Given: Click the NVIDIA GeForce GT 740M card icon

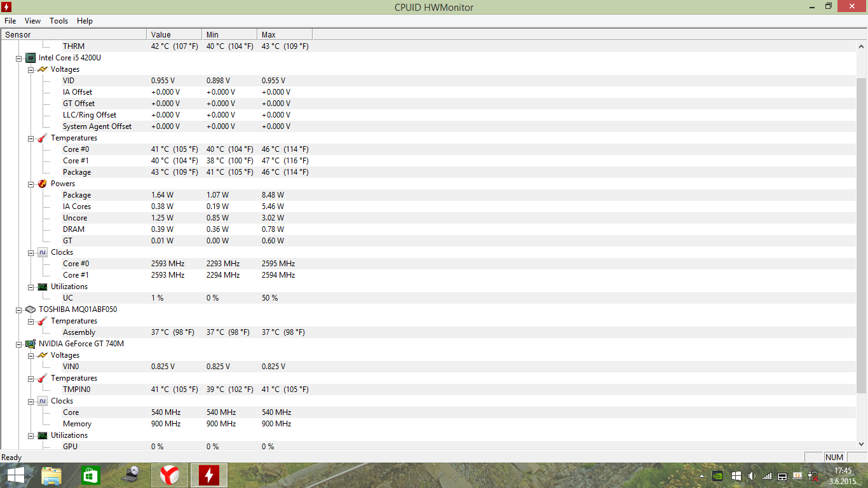Looking at the screenshot, I should tap(31, 344).
